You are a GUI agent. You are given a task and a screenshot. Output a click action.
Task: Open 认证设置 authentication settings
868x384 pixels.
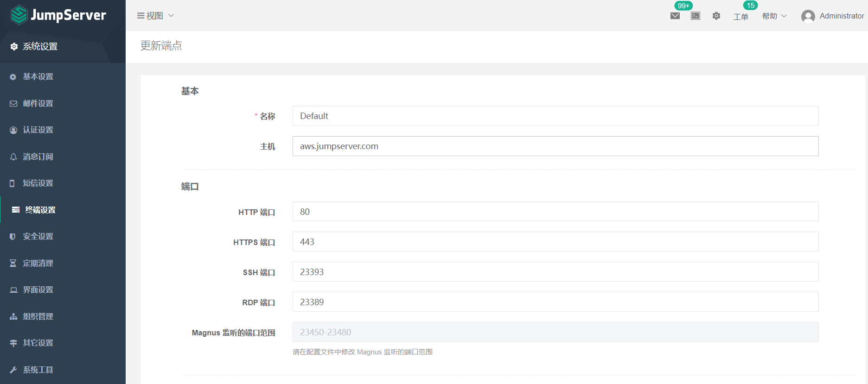[x=38, y=130]
